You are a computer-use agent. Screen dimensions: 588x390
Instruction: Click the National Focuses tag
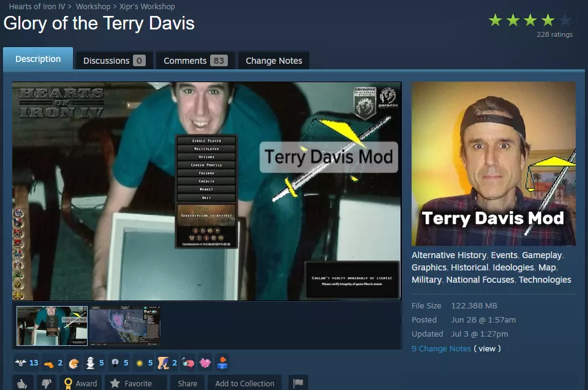(480, 280)
